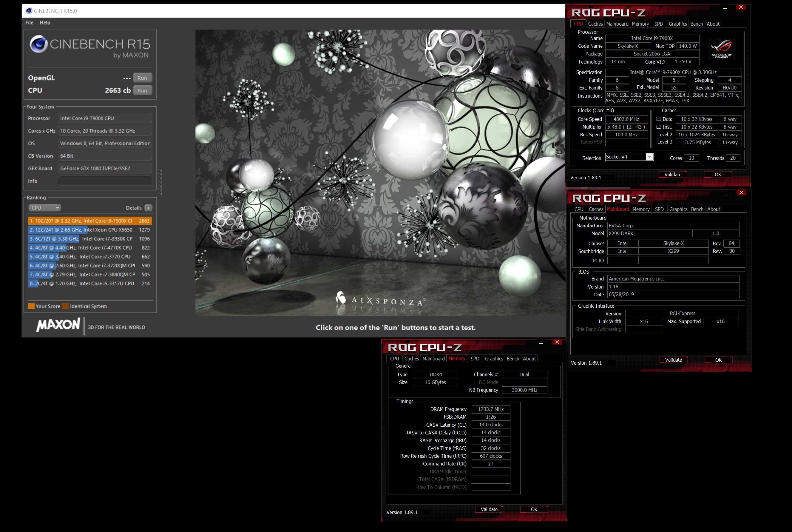Screen dimensions: 792x532
Task: Switch to Caches tab in top CPU-Z window
Action: (x=595, y=24)
